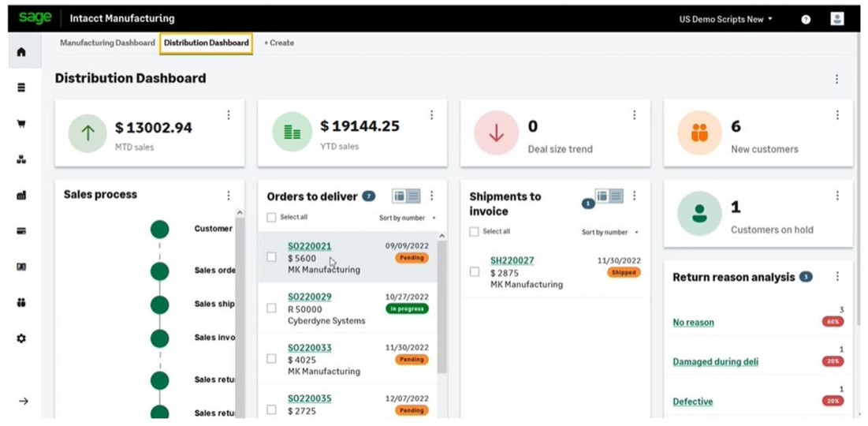Click the Sage logo
This screenshot has width=868, height=426.
click(x=35, y=18)
